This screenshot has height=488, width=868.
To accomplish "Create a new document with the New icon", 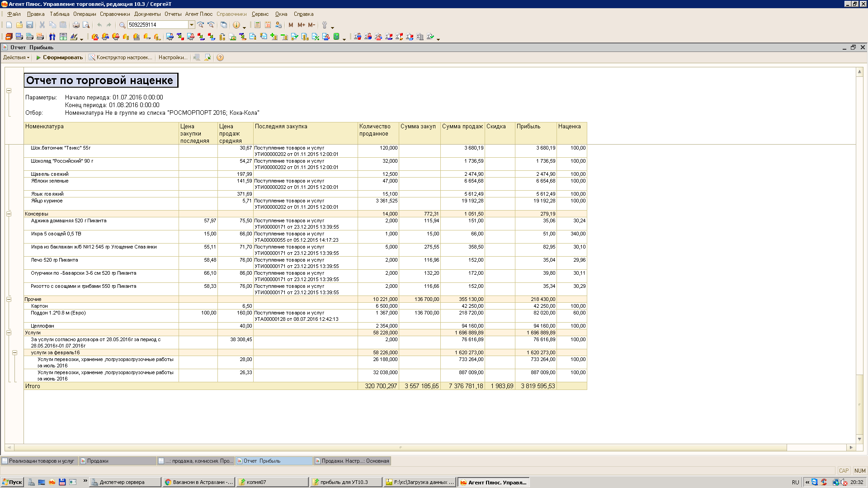I will pyautogui.click(x=9, y=25).
